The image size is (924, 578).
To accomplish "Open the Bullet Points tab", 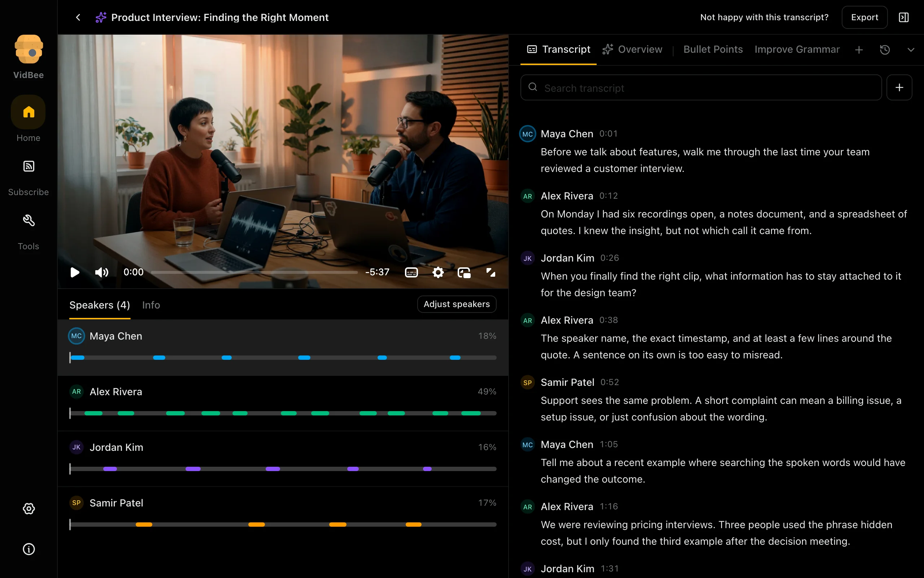I will point(713,49).
